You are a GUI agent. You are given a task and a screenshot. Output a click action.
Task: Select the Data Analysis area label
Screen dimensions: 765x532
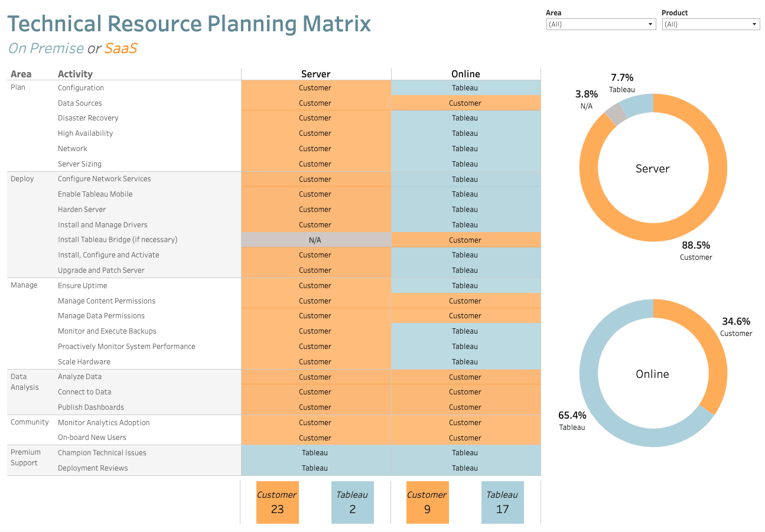click(25, 382)
